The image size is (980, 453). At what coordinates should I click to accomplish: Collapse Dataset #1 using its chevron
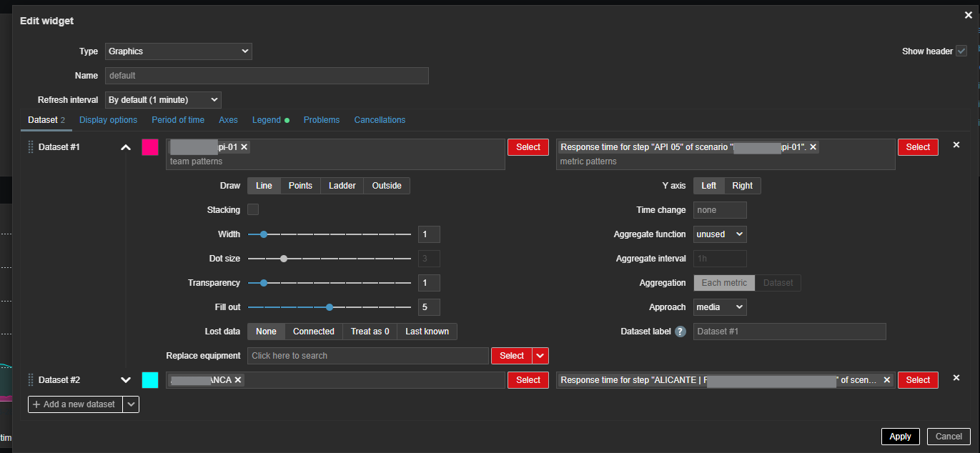point(126,147)
